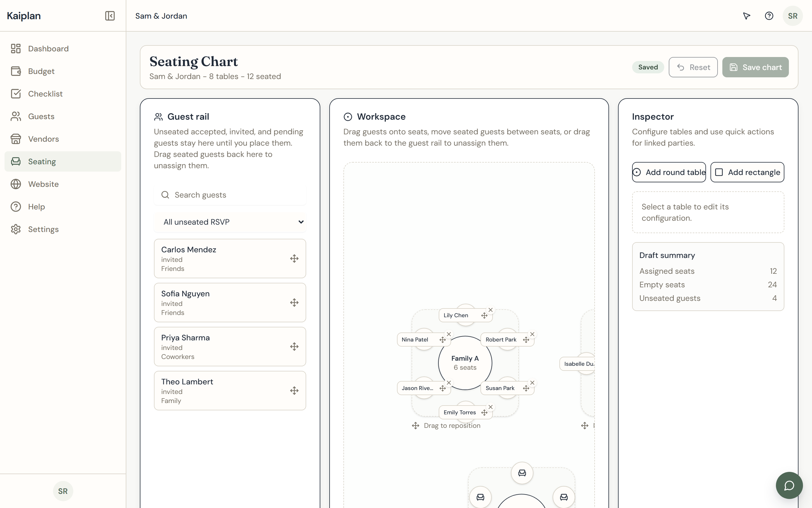
Task: Click the Sam & Jordan event title
Action: pos(161,16)
